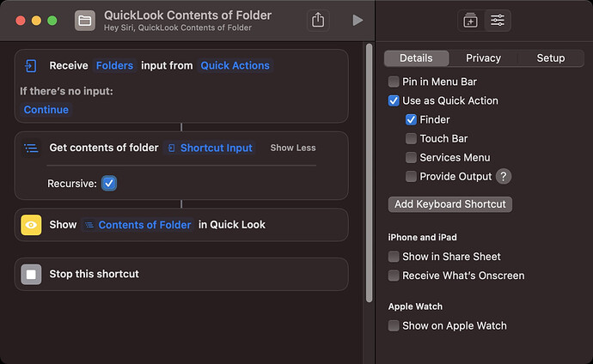Screen dimensions: 593x364
Task: Open help for Provide Output
Action: [504, 176]
